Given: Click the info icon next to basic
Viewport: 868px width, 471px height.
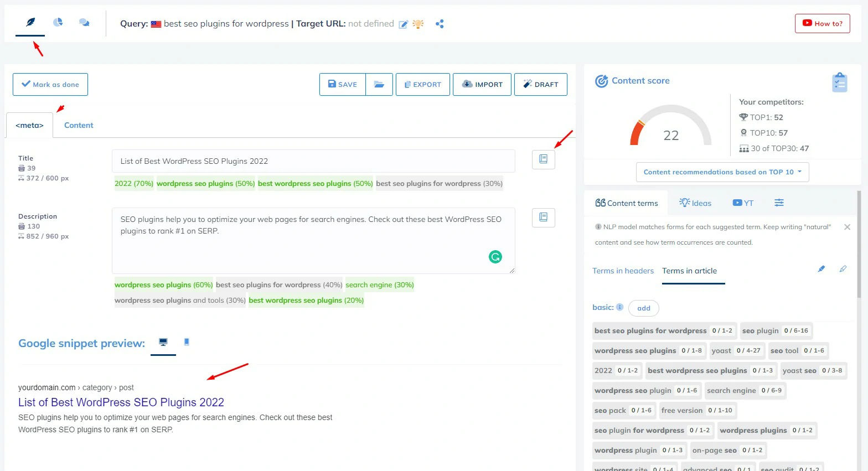Looking at the screenshot, I should (619, 307).
